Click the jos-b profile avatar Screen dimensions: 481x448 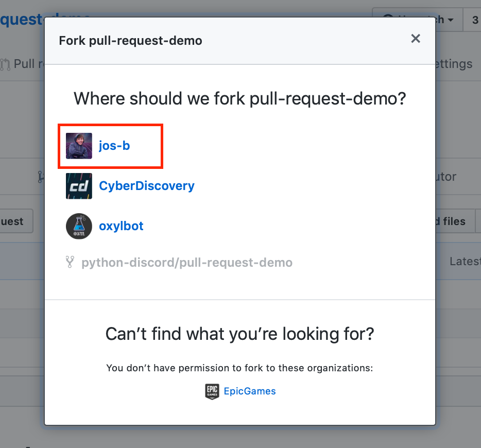pos(79,146)
